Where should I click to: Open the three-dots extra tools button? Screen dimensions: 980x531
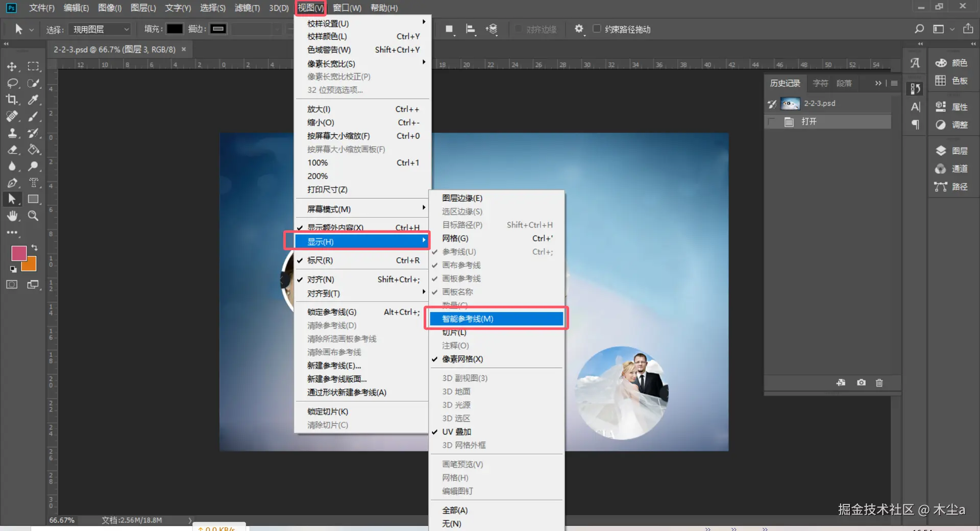[12, 233]
